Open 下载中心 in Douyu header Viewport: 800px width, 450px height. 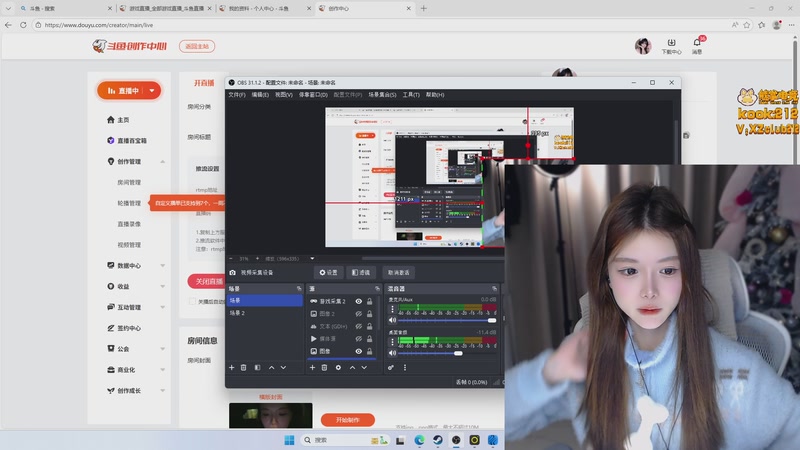coord(671,46)
